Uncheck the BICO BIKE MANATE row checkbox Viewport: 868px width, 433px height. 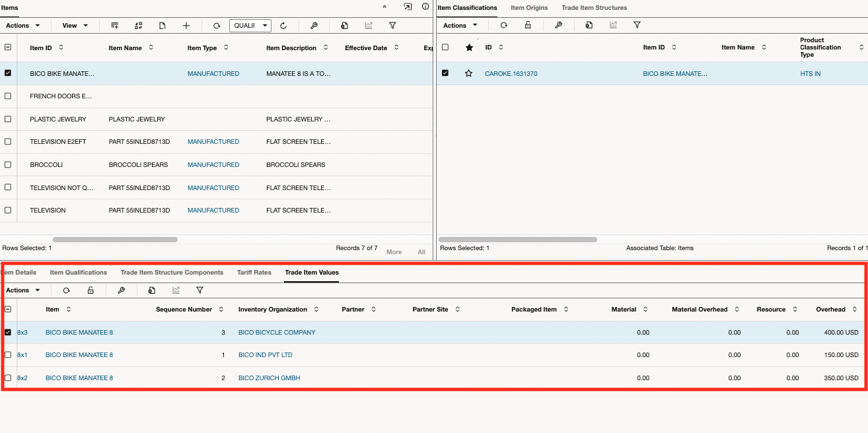[x=8, y=73]
